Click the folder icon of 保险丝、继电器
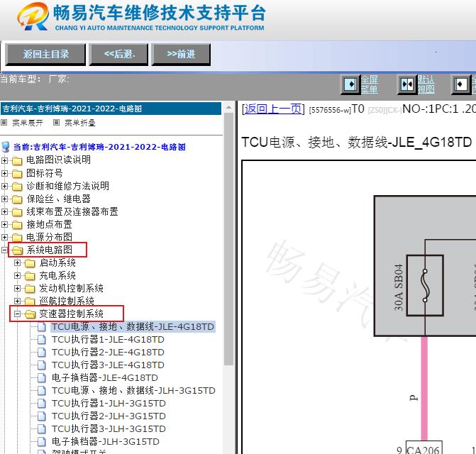This screenshot has width=476, height=454. point(17,199)
